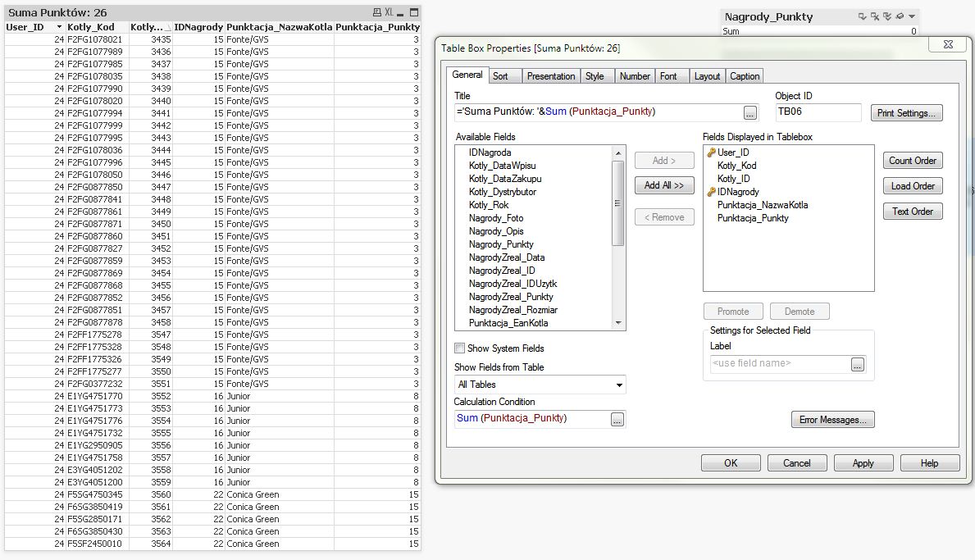Open the Sort tab
This screenshot has height=560, width=975.
(x=500, y=76)
